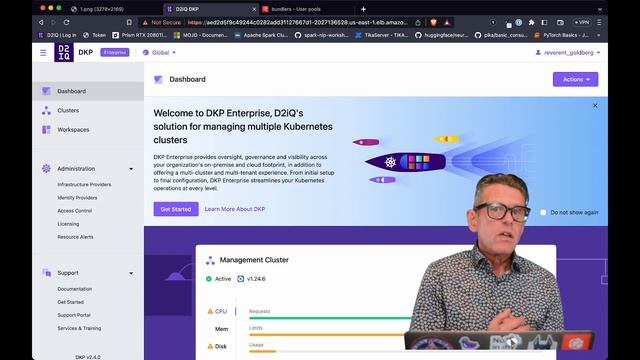Click the Brave shields lion icon

pyautogui.click(x=433, y=22)
